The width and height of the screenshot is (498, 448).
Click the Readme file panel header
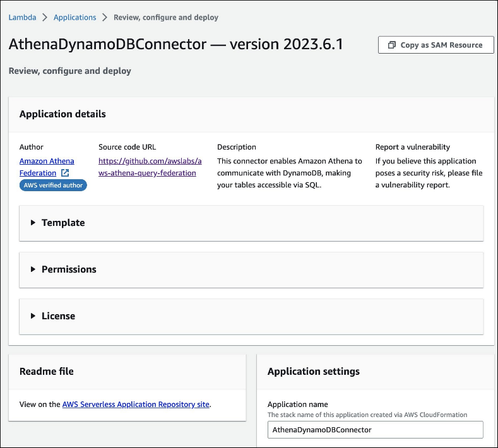(x=47, y=372)
